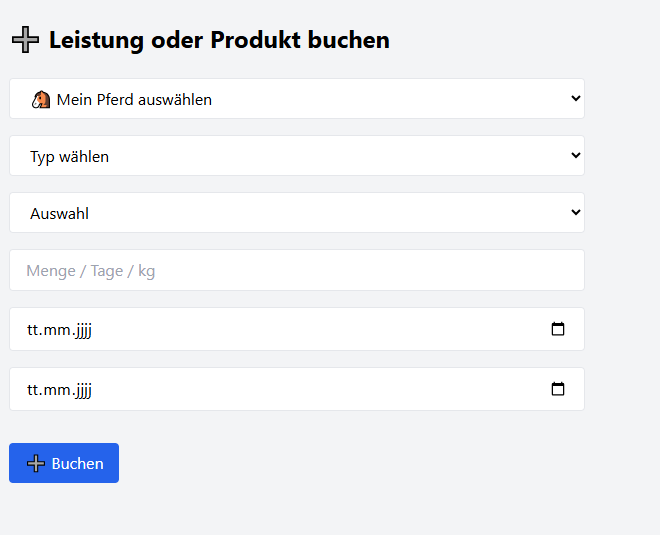Click the arrow of the Auswahl dropdown
This screenshot has height=535, width=660.
(575, 212)
